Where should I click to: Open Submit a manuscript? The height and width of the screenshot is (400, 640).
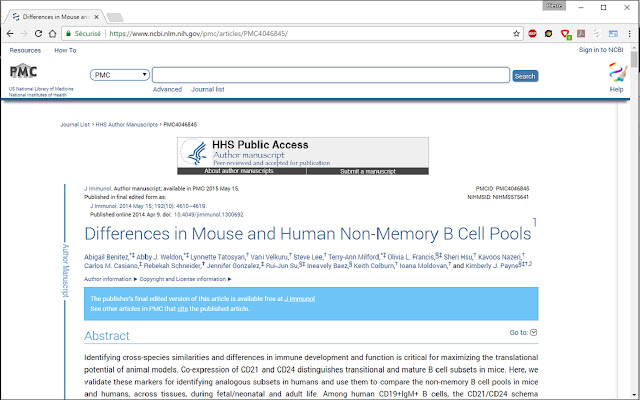click(x=368, y=171)
